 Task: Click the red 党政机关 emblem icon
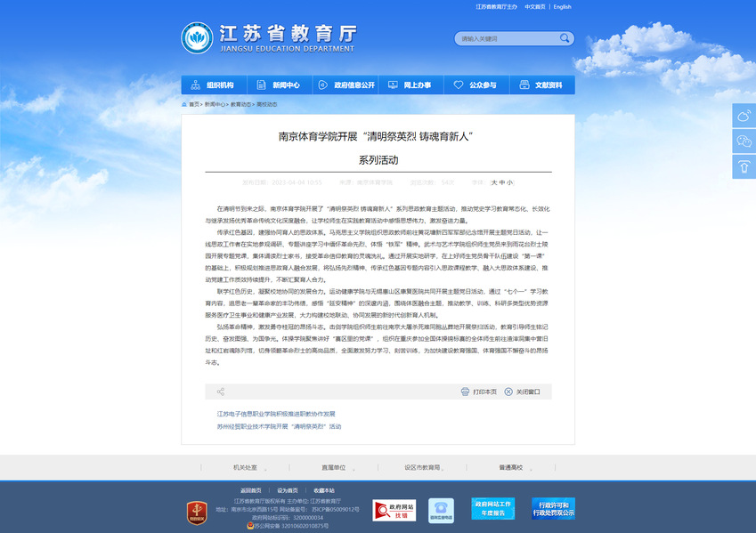pyautogui.click(x=196, y=512)
